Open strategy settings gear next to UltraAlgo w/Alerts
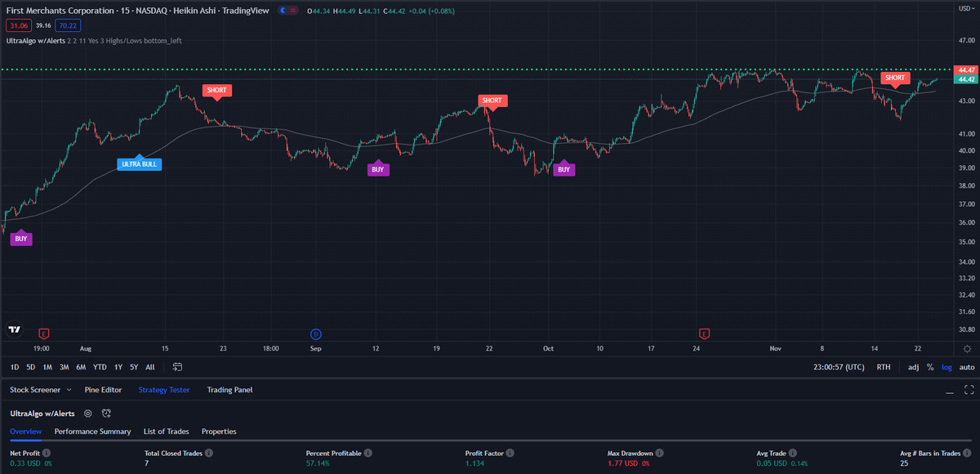 [x=87, y=414]
